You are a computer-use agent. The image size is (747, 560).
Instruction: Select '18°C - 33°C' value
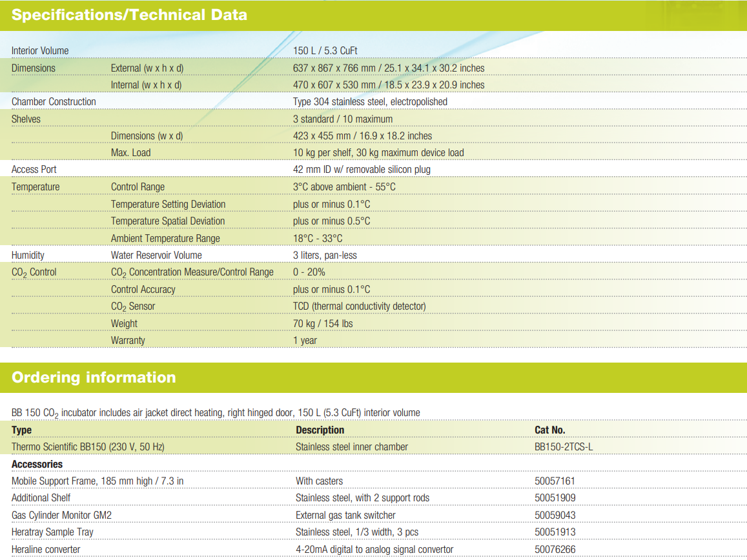point(318,238)
